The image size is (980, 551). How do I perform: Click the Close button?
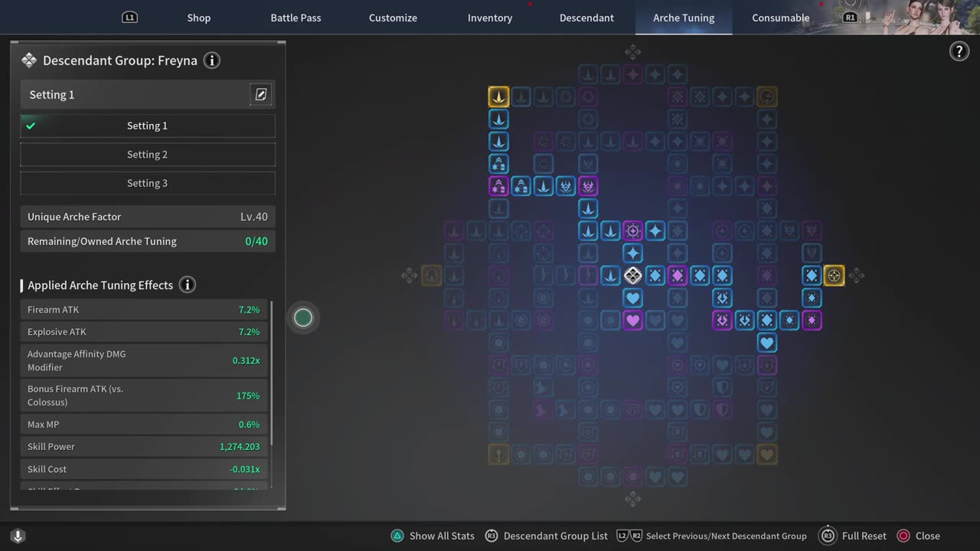(918, 536)
